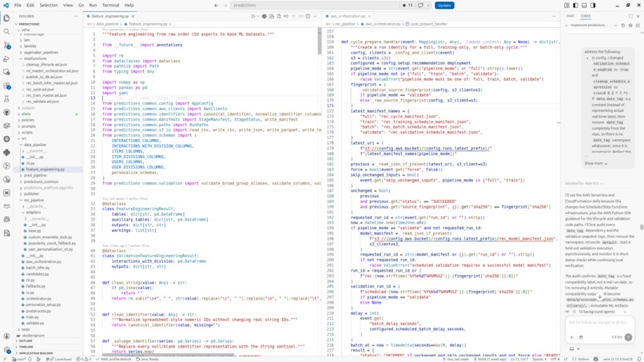Open 13 background agents row
The height and width of the screenshot is (362, 644).
pos(597,312)
